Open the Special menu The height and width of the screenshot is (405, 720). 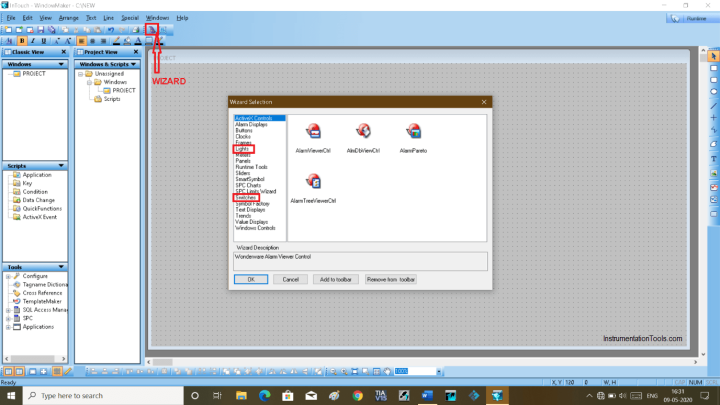point(131,18)
